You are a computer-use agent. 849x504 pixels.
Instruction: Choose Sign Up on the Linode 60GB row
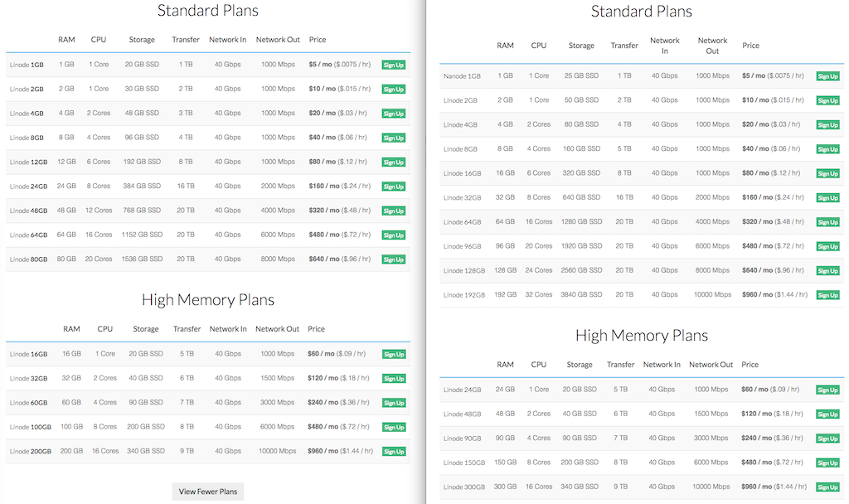click(394, 404)
